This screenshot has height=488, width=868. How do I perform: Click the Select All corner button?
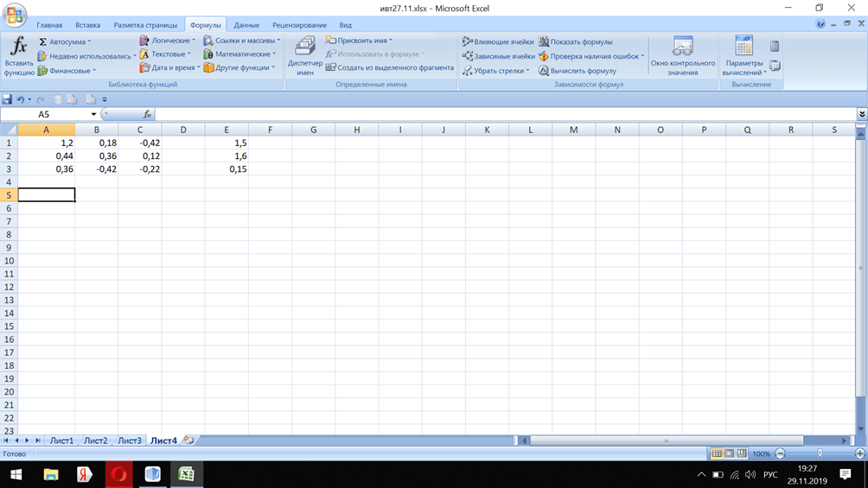tap(9, 130)
